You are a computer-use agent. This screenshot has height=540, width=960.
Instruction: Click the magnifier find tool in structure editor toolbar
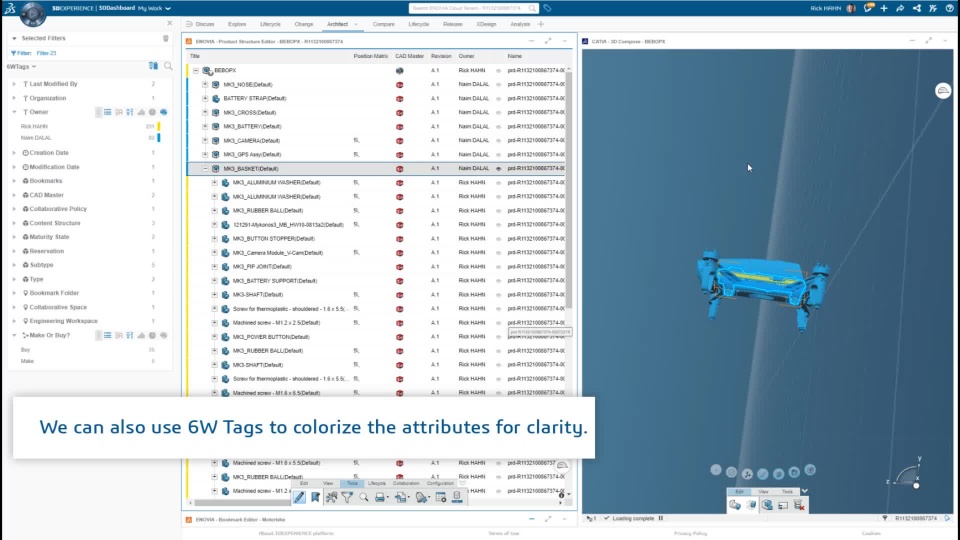[x=364, y=497]
